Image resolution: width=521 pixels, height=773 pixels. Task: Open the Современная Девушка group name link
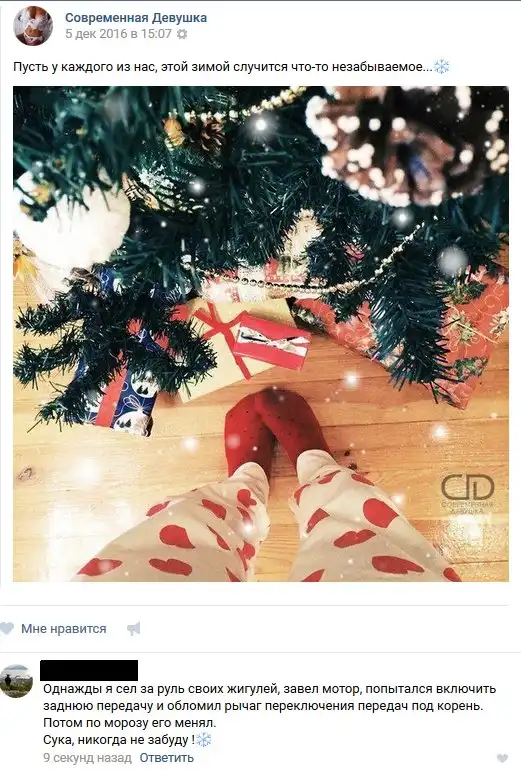(x=136, y=18)
